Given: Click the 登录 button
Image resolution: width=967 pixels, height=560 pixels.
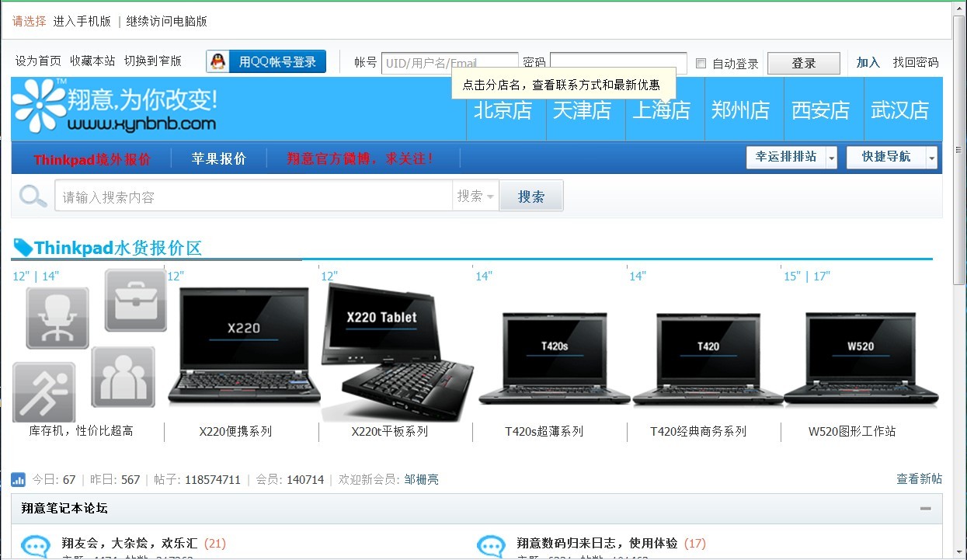Looking at the screenshot, I should [804, 64].
